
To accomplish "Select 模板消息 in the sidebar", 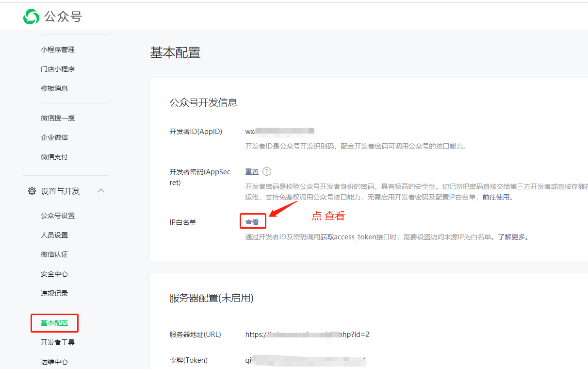I will [x=54, y=88].
